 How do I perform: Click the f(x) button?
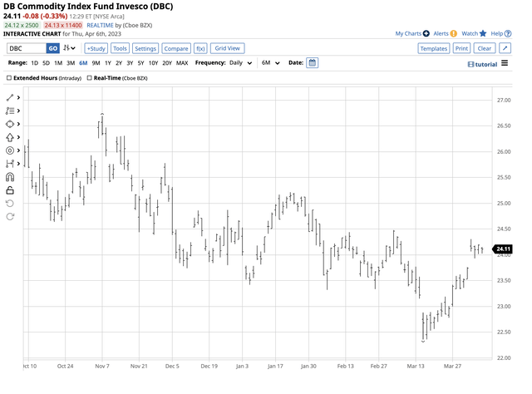tap(200, 48)
